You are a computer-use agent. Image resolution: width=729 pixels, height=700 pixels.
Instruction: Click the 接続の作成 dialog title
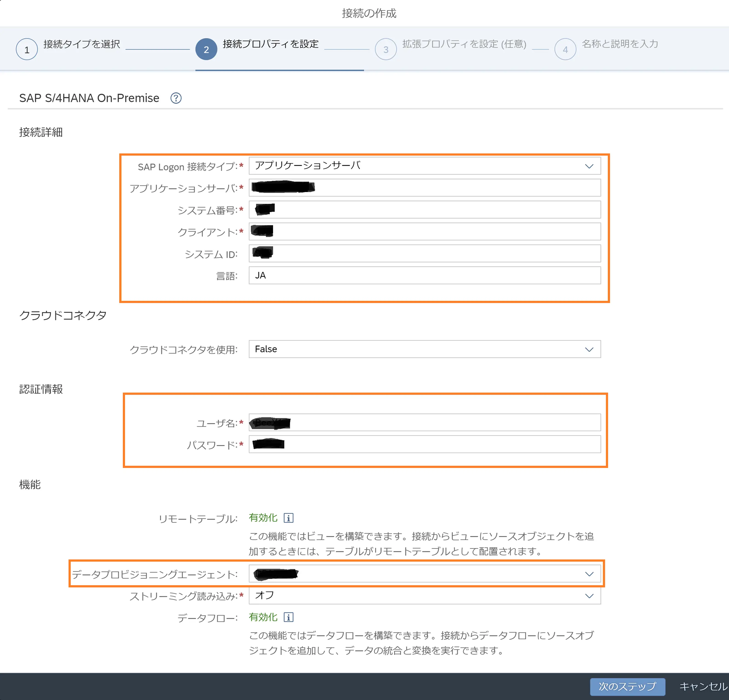coord(369,13)
